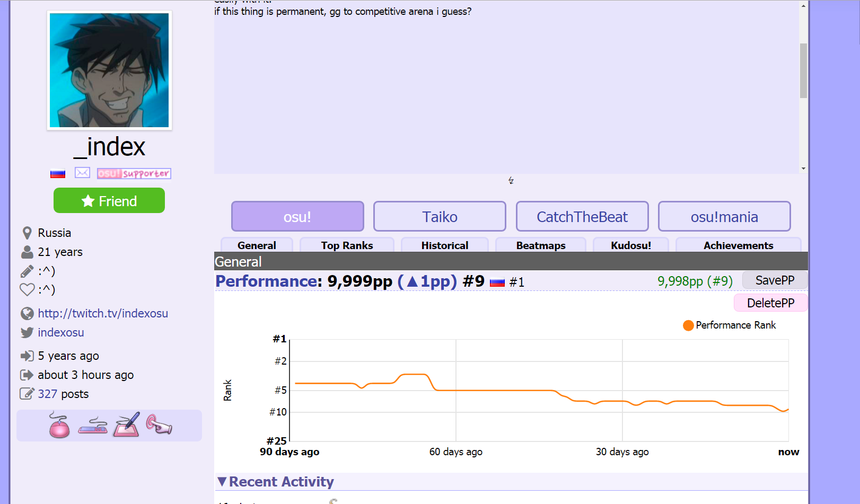This screenshot has width=860, height=504.
Task: Open the General profile tab
Action: pos(257,245)
